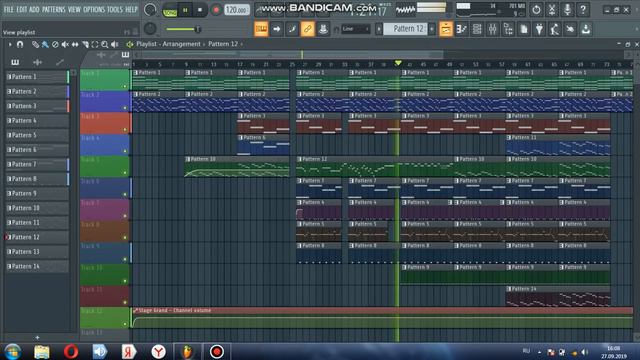Open the TOOLS menu
Viewport: 640px width, 360px height.
[115, 9]
